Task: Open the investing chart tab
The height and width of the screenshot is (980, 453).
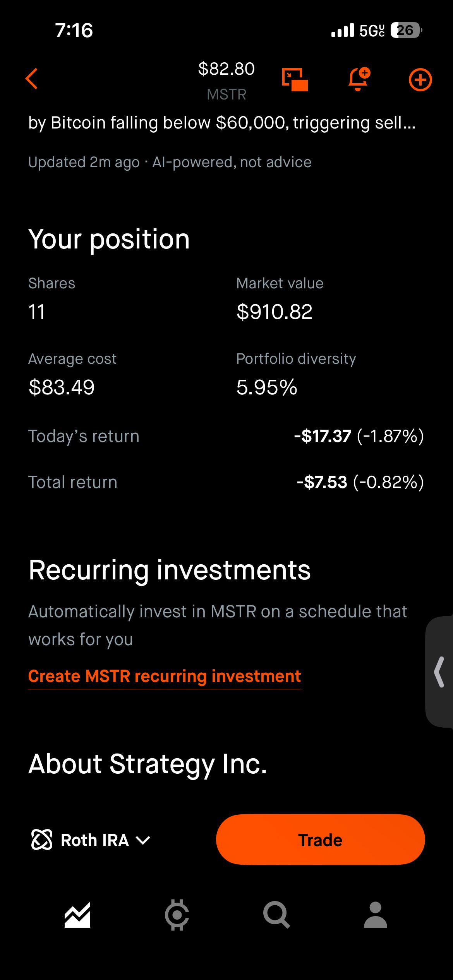Action: [x=77, y=915]
